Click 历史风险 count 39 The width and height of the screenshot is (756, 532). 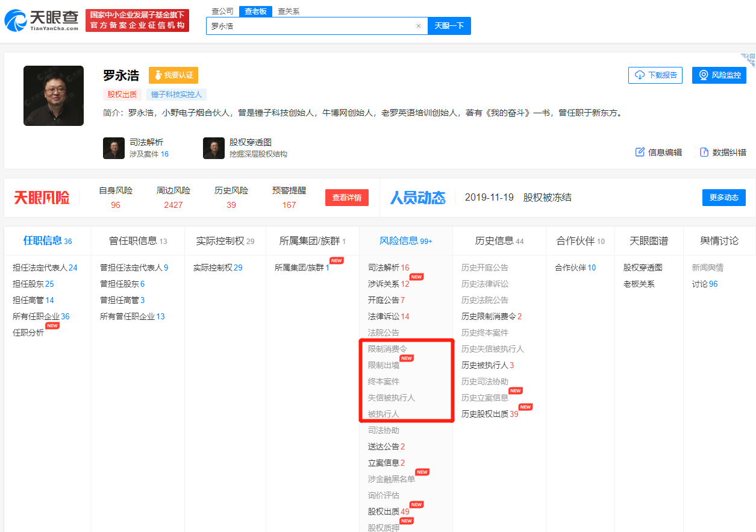click(231, 205)
